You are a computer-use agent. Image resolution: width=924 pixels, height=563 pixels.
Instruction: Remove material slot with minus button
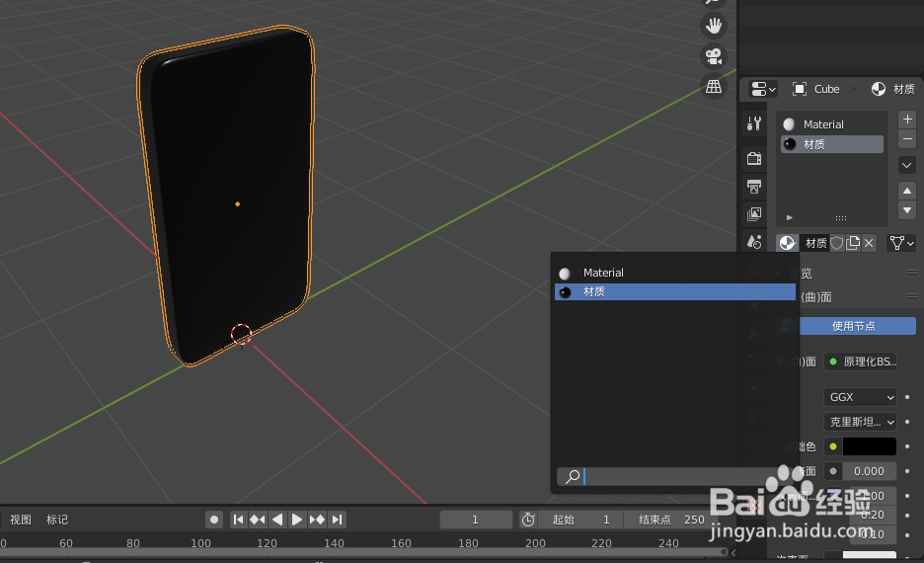click(x=907, y=139)
